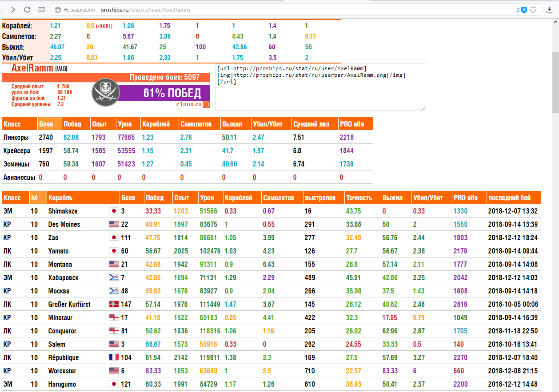Click the ship name Shimakaze
The image size is (559, 392).
[63, 211]
